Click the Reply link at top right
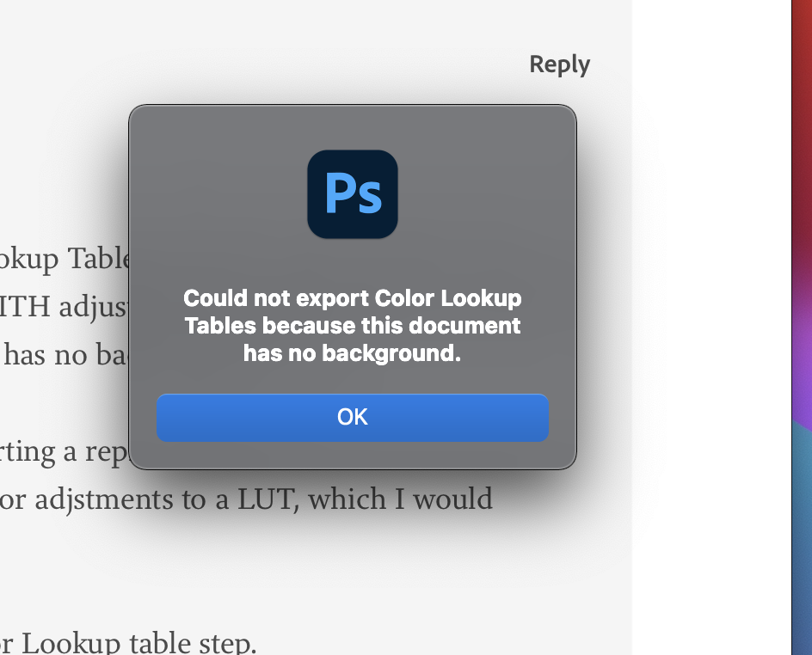812x655 pixels. point(559,64)
